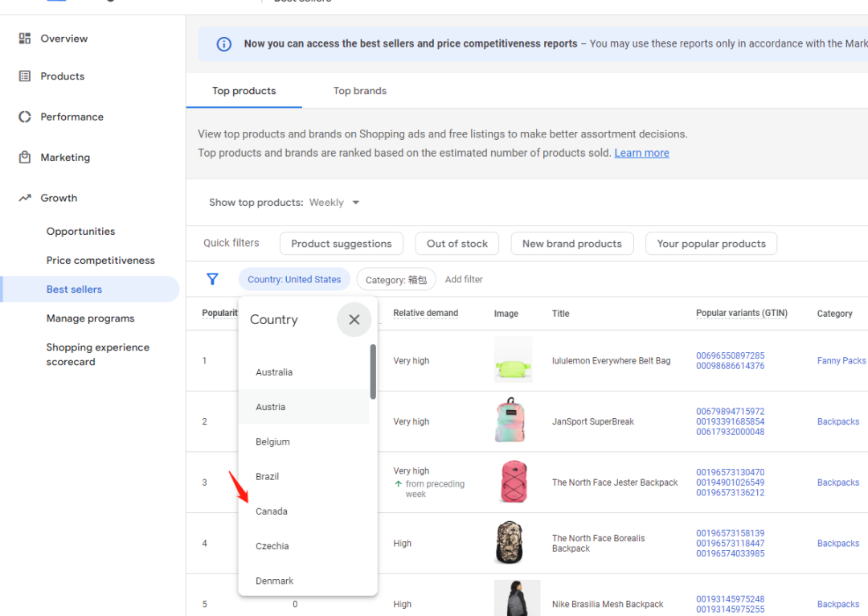The height and width of the screenshot is (616, 868).
Task: Click the Add filter field
Action: (x=464, y=280)
